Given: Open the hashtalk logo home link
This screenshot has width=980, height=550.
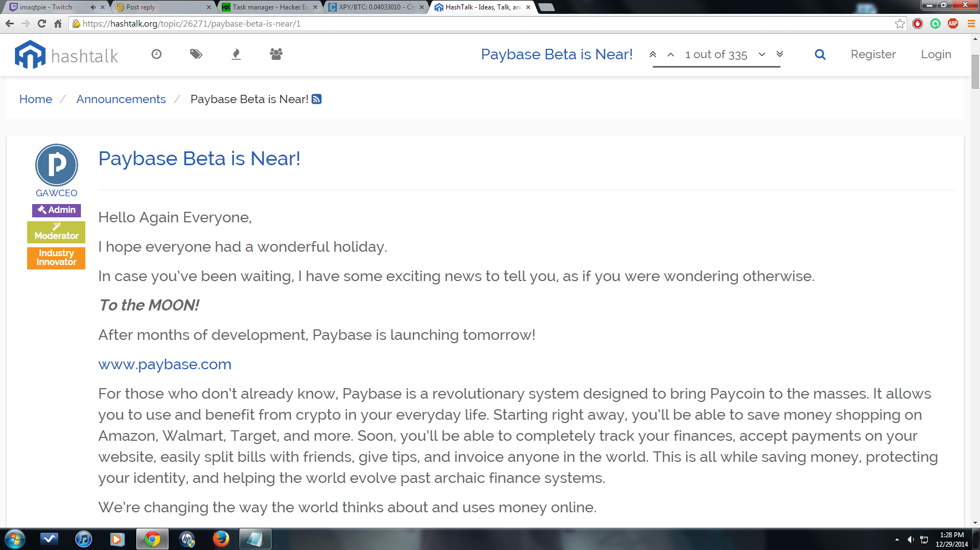Looking at the screenshot, I should [67, 55].
